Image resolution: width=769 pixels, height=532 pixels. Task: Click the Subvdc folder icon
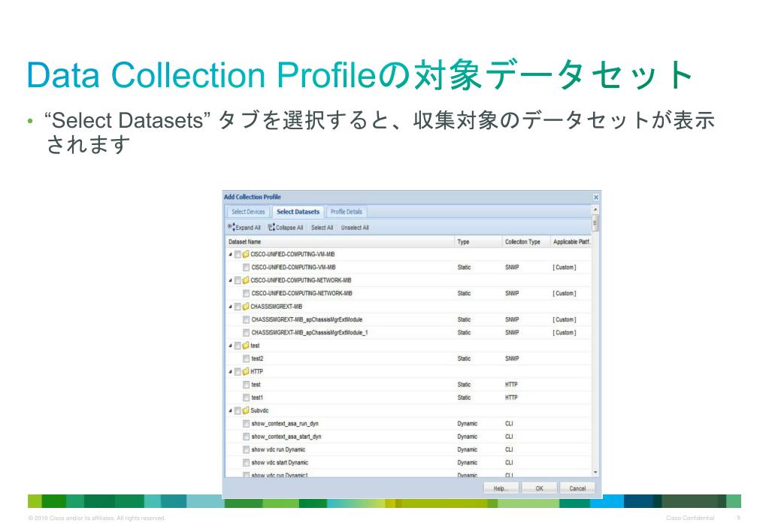point(246,410)
